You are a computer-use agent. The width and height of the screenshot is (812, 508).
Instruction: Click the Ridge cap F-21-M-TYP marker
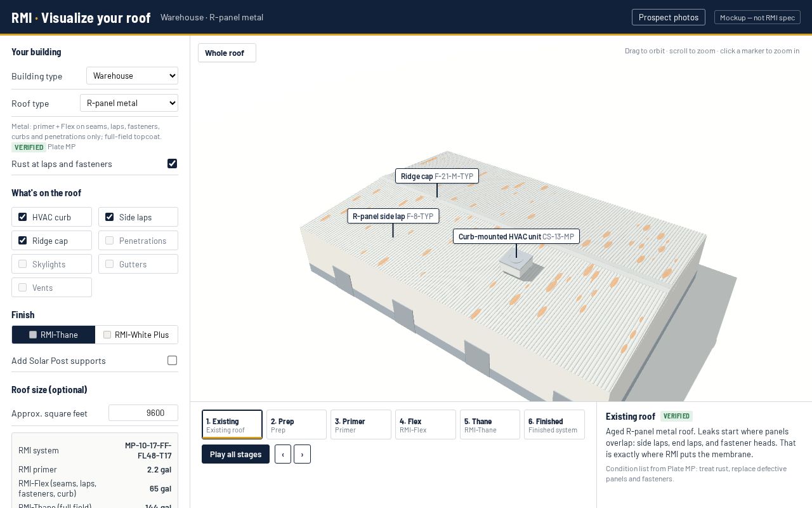point(437,176)
